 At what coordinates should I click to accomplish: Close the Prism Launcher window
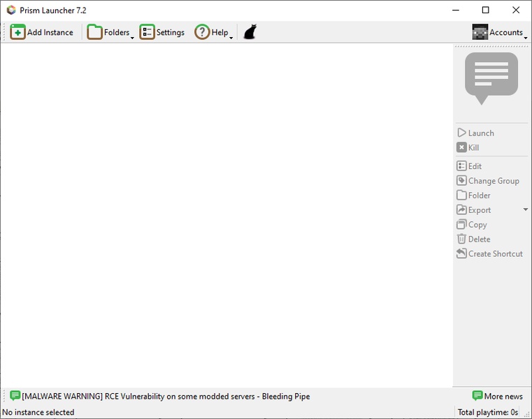coord(516,10)
